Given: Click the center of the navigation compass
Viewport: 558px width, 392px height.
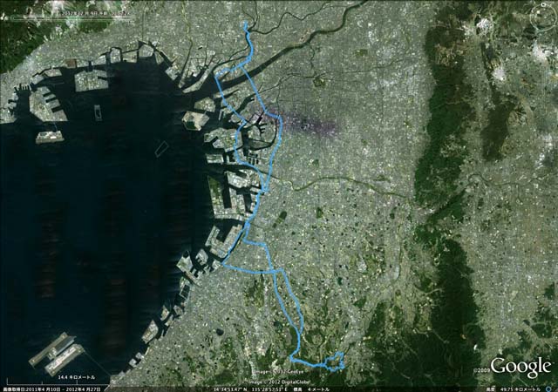Looking at the screenshot, I should coord(543,18).
